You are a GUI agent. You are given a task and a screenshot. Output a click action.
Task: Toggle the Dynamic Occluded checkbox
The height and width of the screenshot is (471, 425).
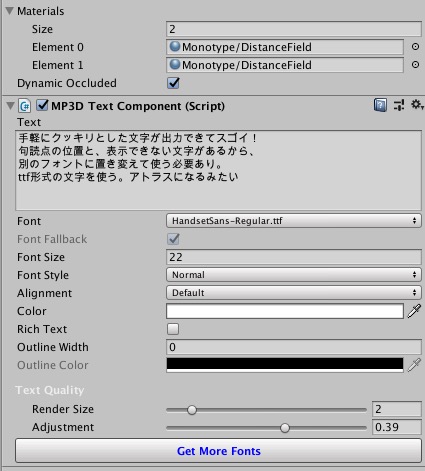click(x=173, y=83)
